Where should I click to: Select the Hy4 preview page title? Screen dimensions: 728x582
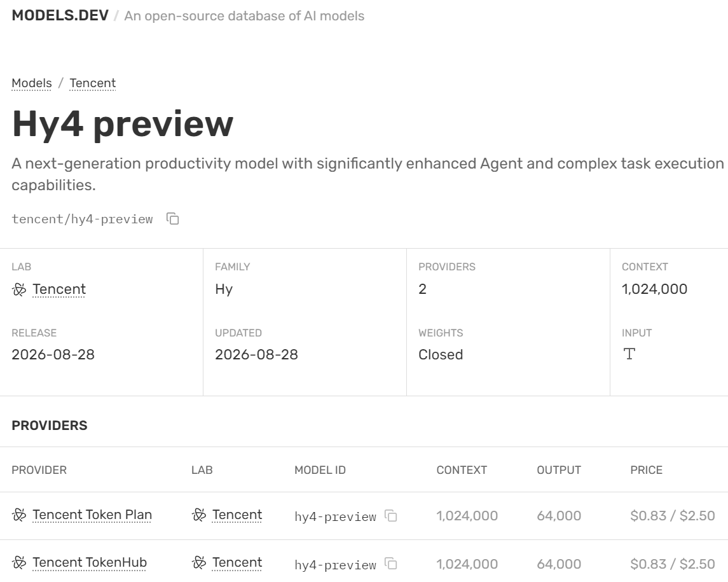pos(123,124)
